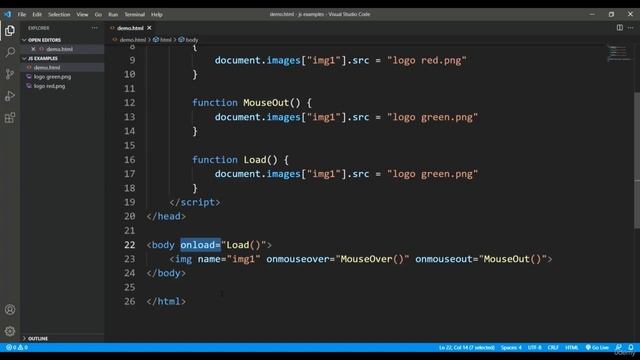This screenshot has height=360, width=640.
Task: Open the Edit menu
Action: click(x=37, y=14)
